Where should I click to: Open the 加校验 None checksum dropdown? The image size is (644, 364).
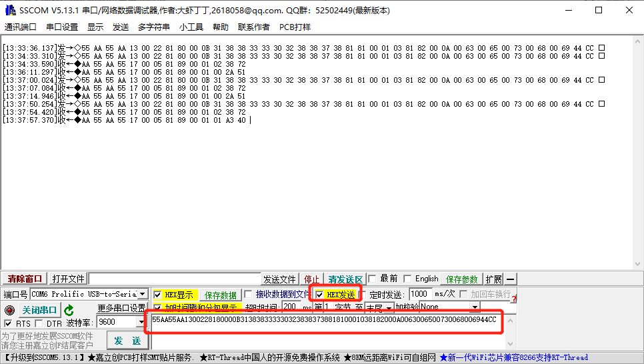(475, 307)
